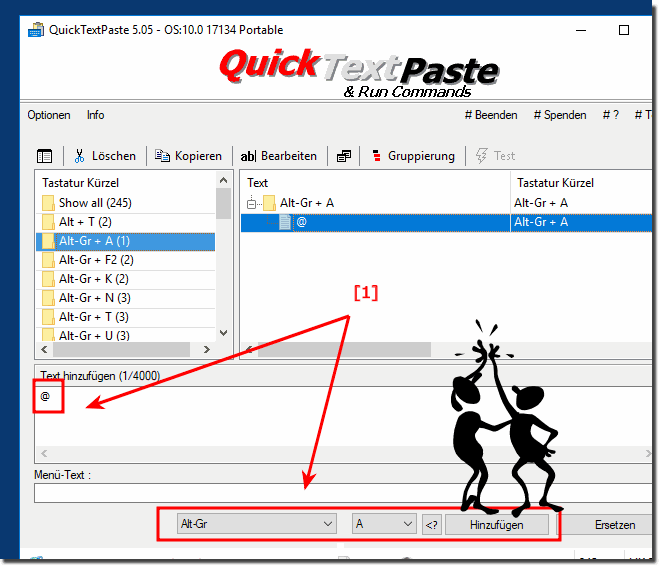This screenshot has width=659, height=566.
Task: Click down arrow of left list scrollbar
Action: tap(224, 333)
